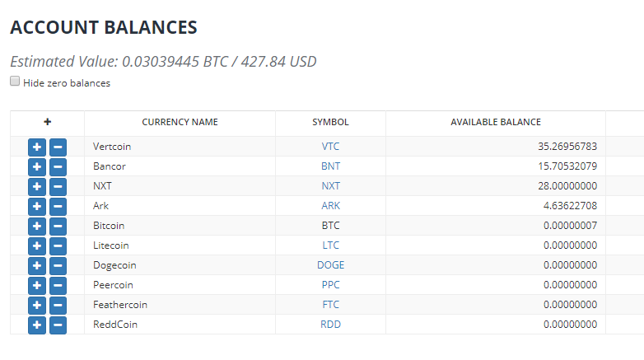The height and width of the screenshot is (360, 644).
Task: Sort by the Symbol column header
Action: pos(330,122)
